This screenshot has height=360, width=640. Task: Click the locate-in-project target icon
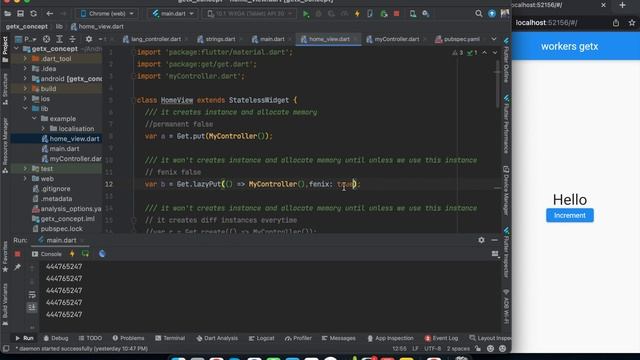pos(47,39)
